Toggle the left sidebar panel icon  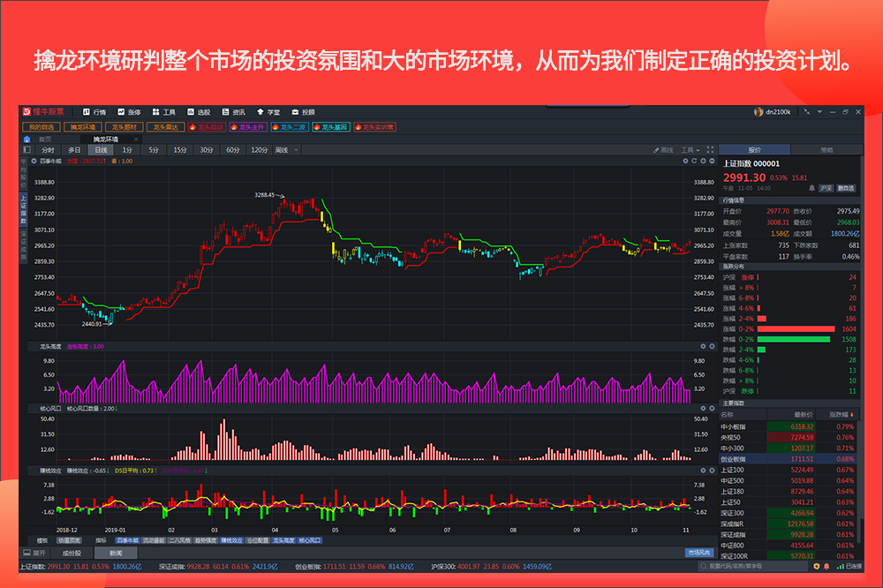pos(26,150)
